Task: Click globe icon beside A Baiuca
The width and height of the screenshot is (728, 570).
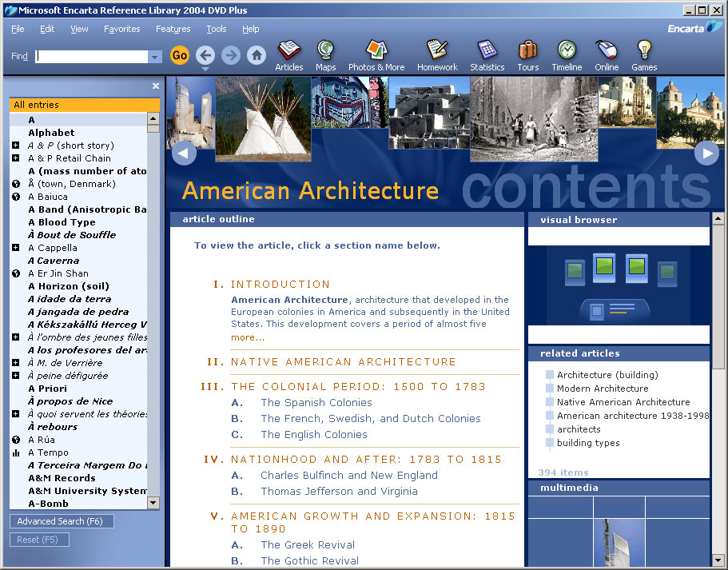Action: click(x=16, y=197)
